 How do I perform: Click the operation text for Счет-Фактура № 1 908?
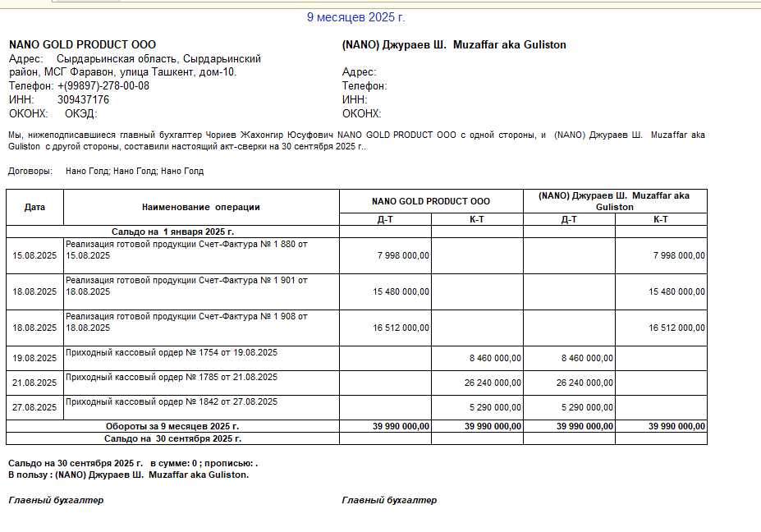(186, 323)
